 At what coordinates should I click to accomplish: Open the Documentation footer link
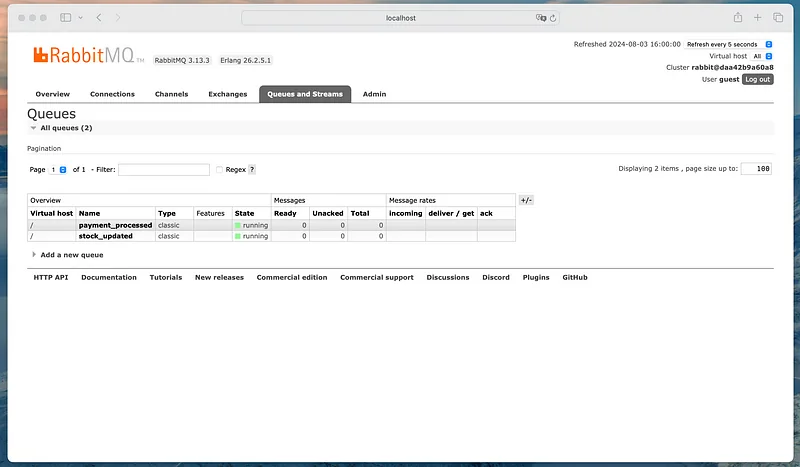[109, 277]
